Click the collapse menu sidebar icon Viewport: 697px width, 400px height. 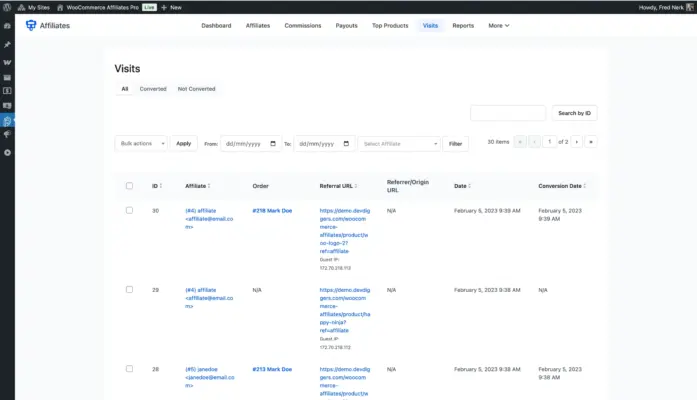coord(7,152)
